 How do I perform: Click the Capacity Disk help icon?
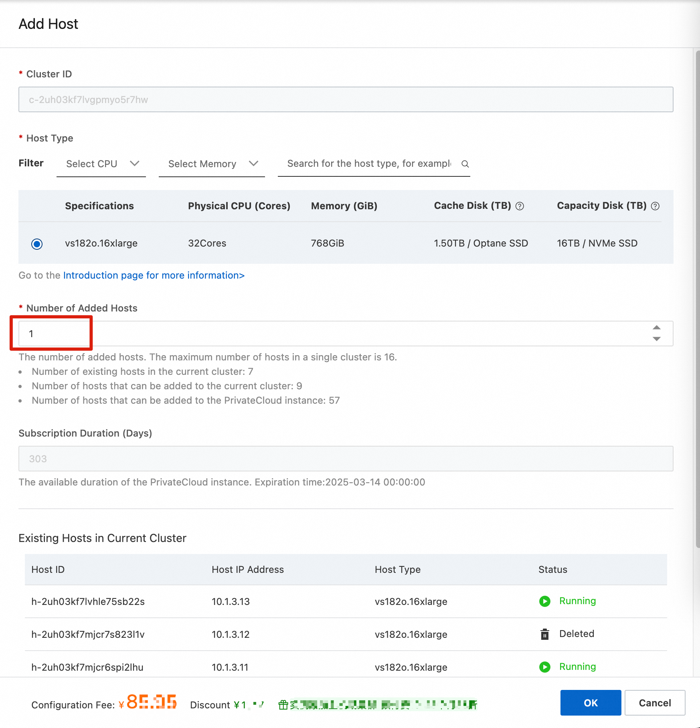coord(655,206)
